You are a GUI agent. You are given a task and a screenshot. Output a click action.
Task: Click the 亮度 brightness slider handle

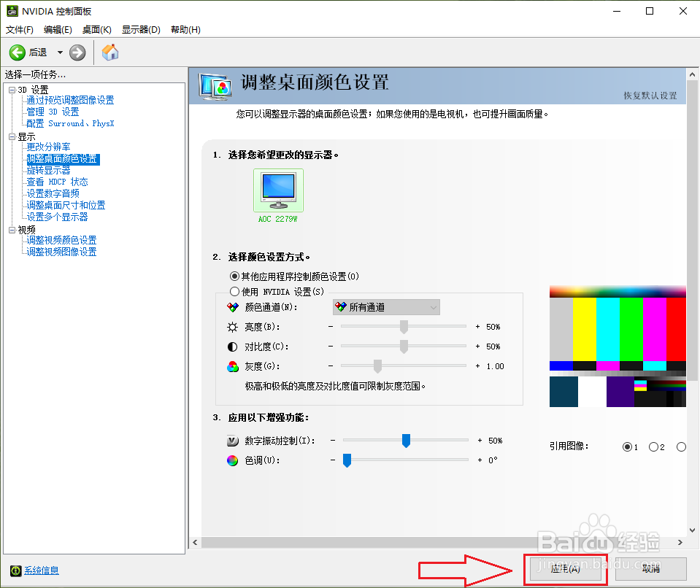tap(404, 326)
